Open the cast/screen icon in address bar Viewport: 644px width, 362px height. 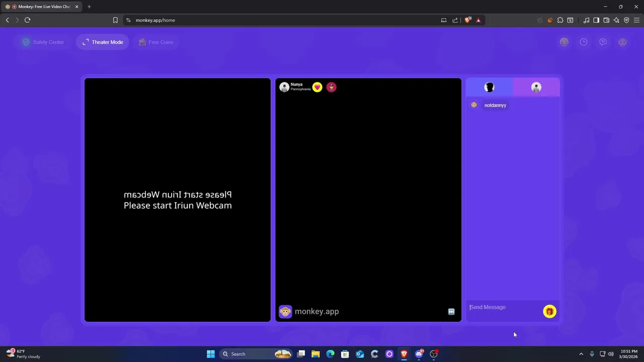click(444, 20)
